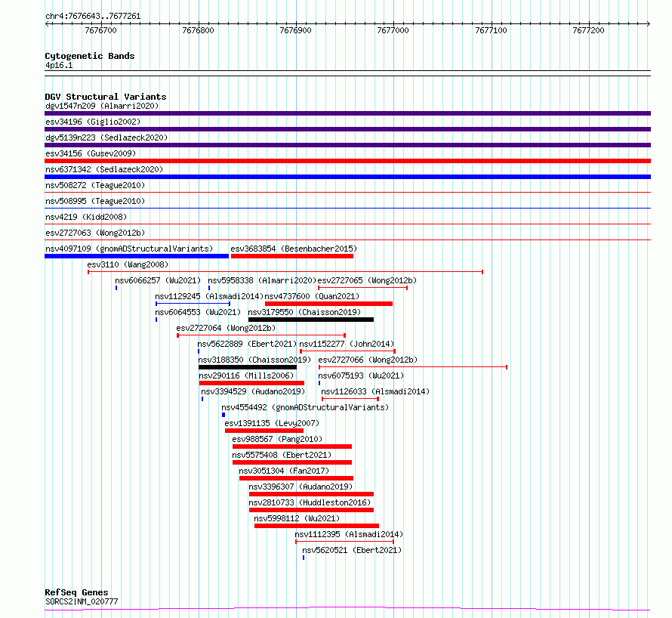Select nsv6064553 (Wu2021) variant label

tap(198, 312)
